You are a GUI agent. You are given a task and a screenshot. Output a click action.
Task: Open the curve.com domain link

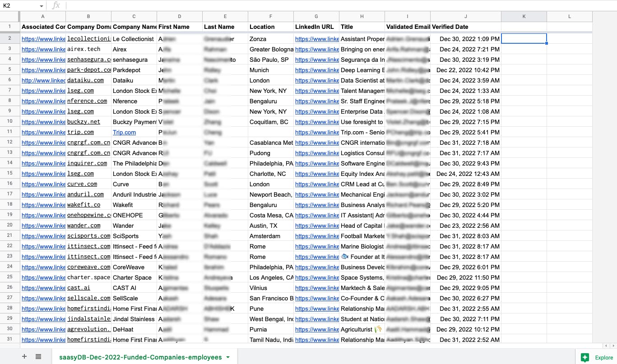(x=82, y=184)
